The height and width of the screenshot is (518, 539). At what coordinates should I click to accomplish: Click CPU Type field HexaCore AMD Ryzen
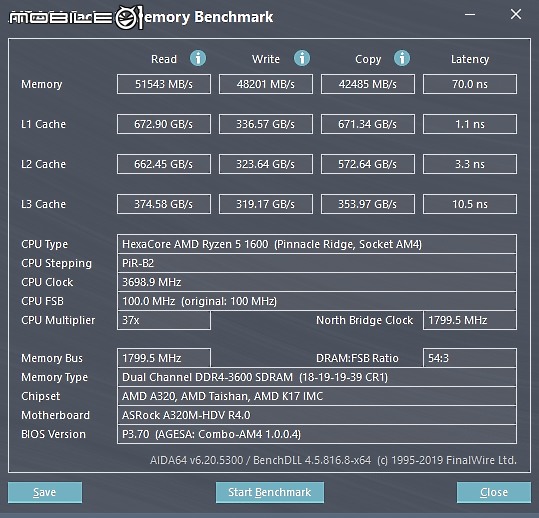tap(317, 244)
